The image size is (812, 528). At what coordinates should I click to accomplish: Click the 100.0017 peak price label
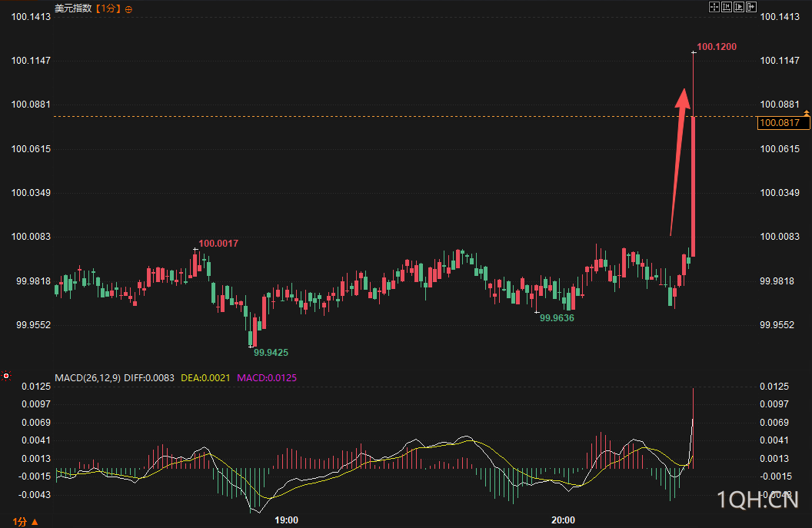coord(218,244)
